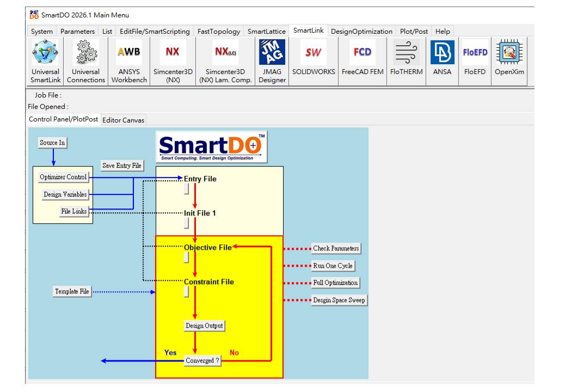Open the List tab
The image size is (566, 392).
pos(107,32)
